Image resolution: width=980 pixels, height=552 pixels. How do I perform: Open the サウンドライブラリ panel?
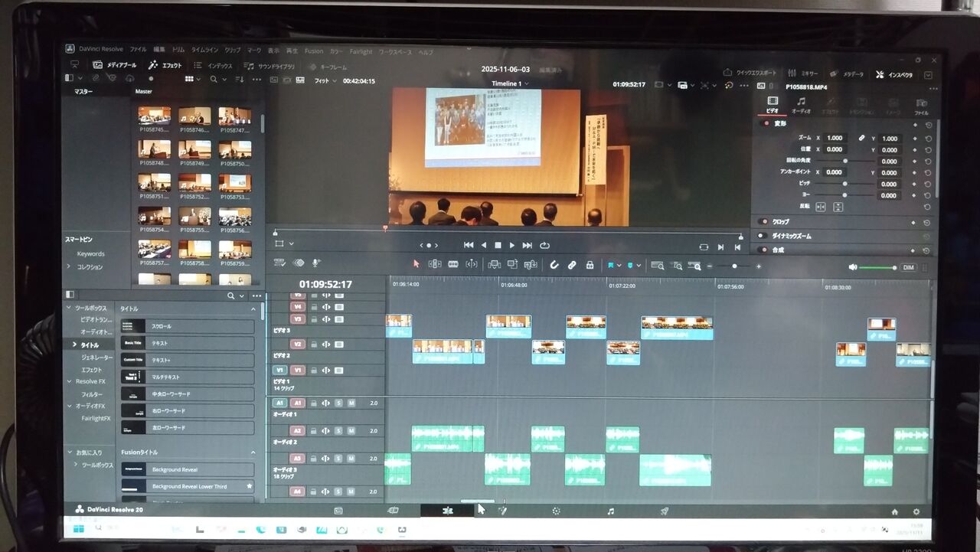click(x=270, y=66)
